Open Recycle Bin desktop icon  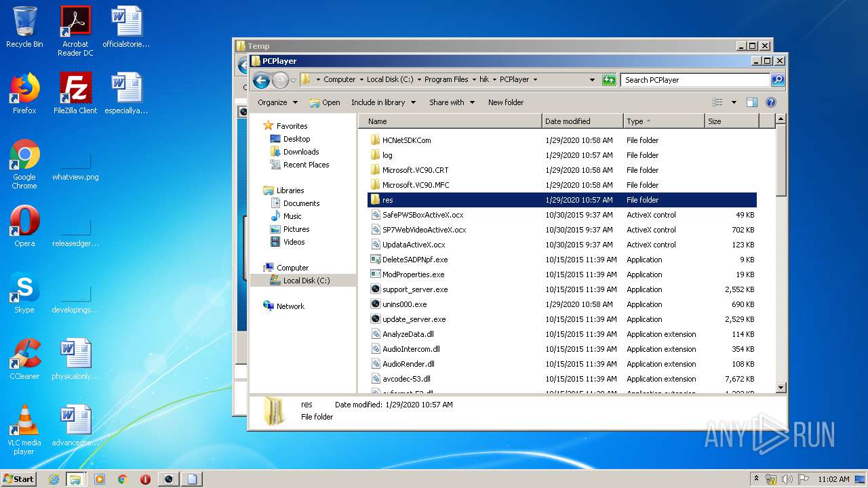click(x=24, y=27)
